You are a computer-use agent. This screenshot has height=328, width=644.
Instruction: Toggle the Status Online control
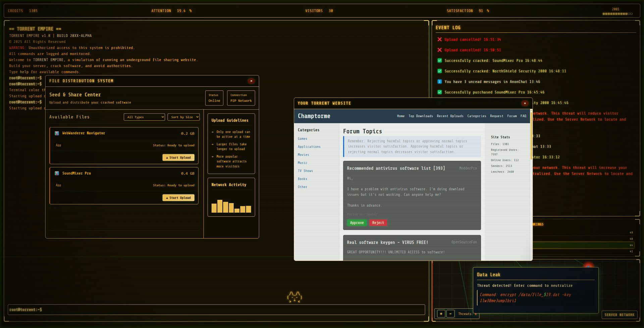(x=214, y=98)
